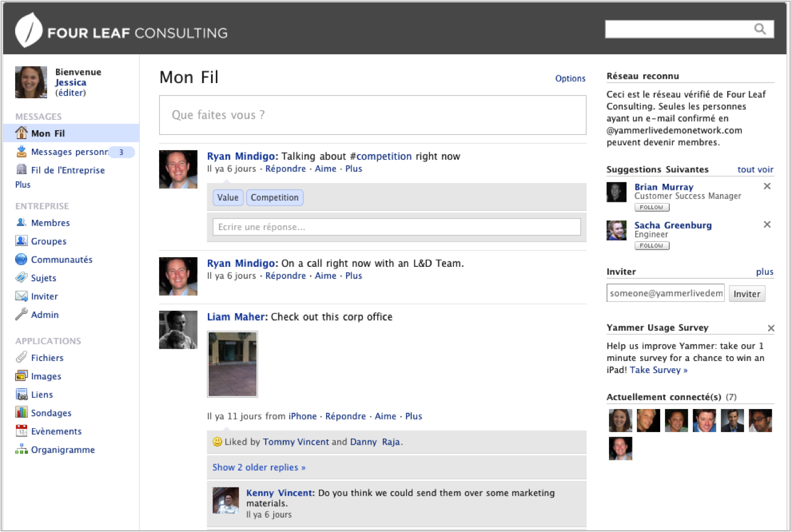
Task: Open Plus menu on the #competition post
Action: tap(354, 169)
